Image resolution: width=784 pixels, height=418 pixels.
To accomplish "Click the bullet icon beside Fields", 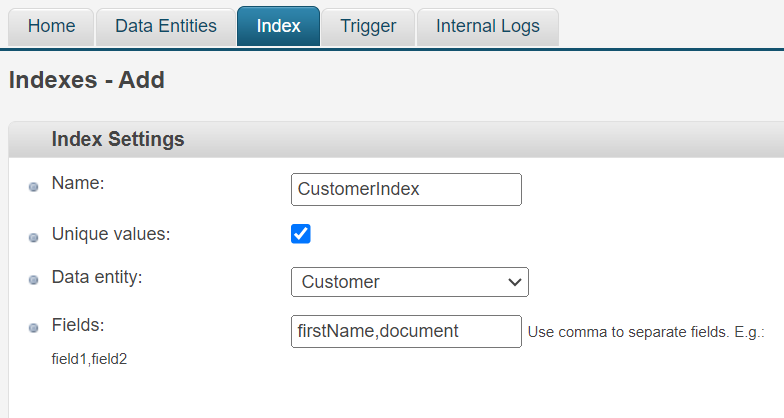I will pos(34,329).
